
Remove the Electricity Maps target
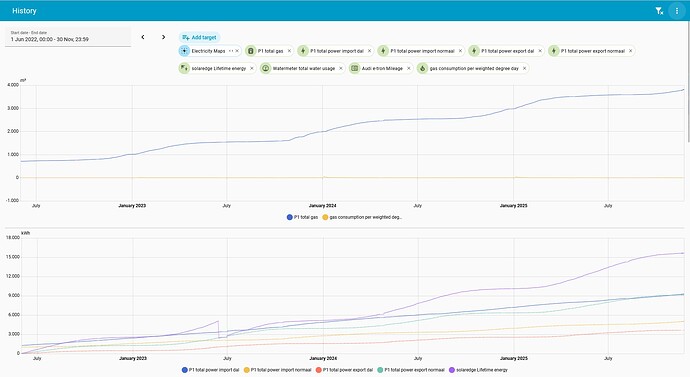237,51
